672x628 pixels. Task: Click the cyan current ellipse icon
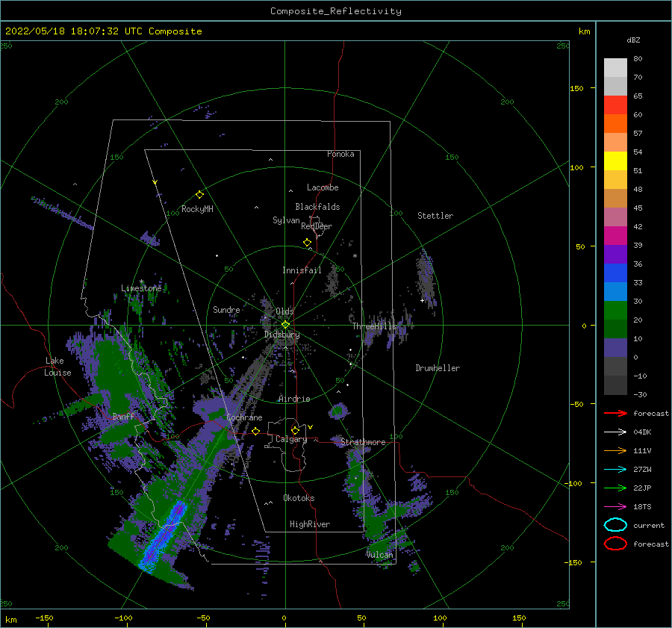(x=615, y=525)
